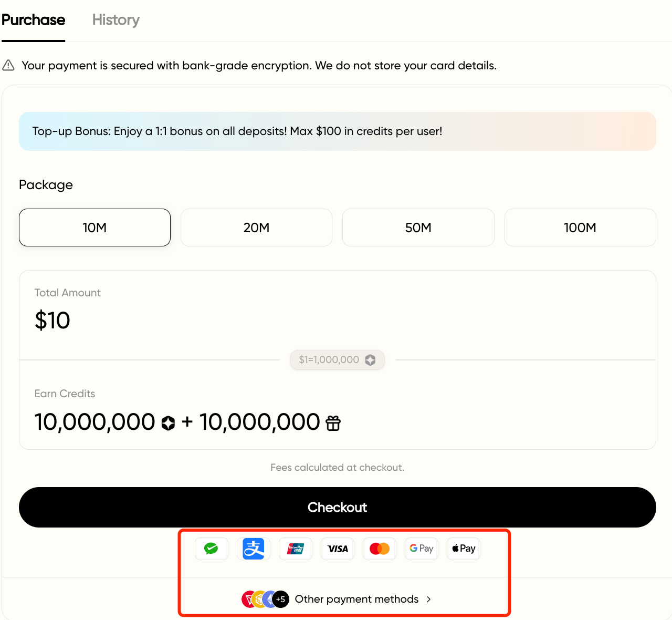672x620 pixels.
Task: Choose the Mastercard payment icon
Action: pyautogui.click(x=380, y=549)
